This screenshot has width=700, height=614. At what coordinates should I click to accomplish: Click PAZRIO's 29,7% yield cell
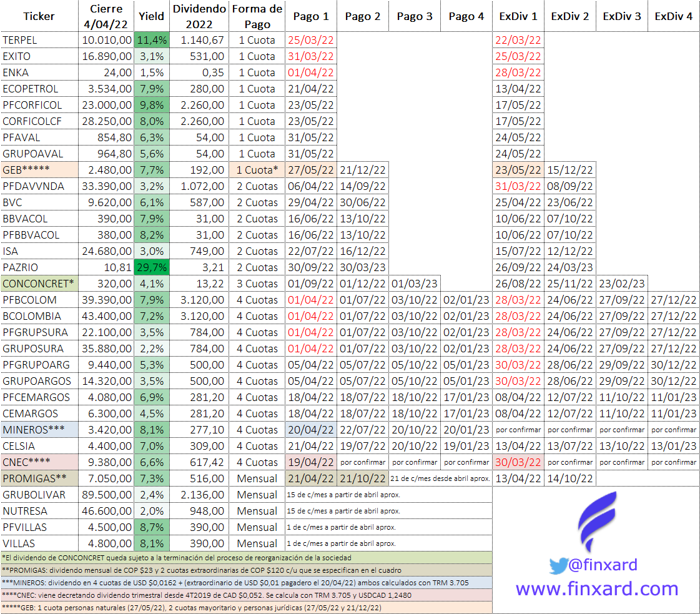pos(152,267)
